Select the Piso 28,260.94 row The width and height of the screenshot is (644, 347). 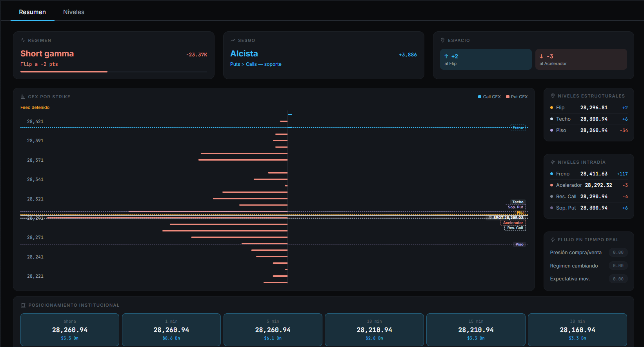[x=589, y=130]
